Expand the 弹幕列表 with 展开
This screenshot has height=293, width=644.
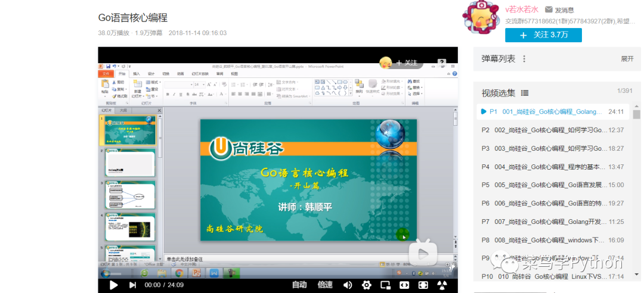coord(627,59)
